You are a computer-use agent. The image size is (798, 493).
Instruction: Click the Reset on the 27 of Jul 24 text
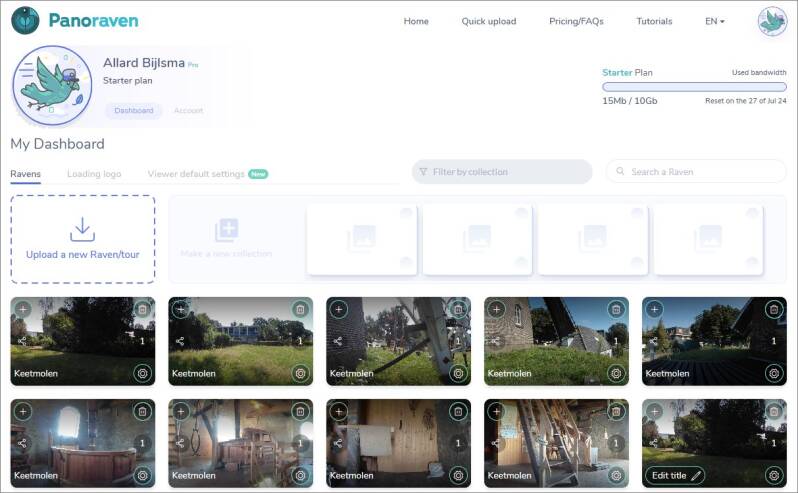pos(746,101)
